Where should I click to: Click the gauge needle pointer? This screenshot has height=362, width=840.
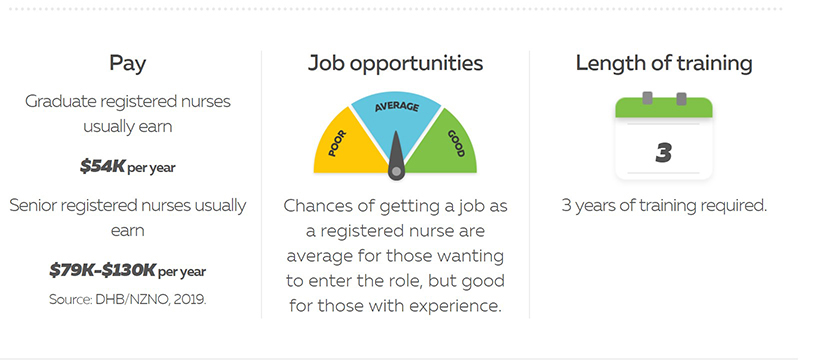point(396,155)
